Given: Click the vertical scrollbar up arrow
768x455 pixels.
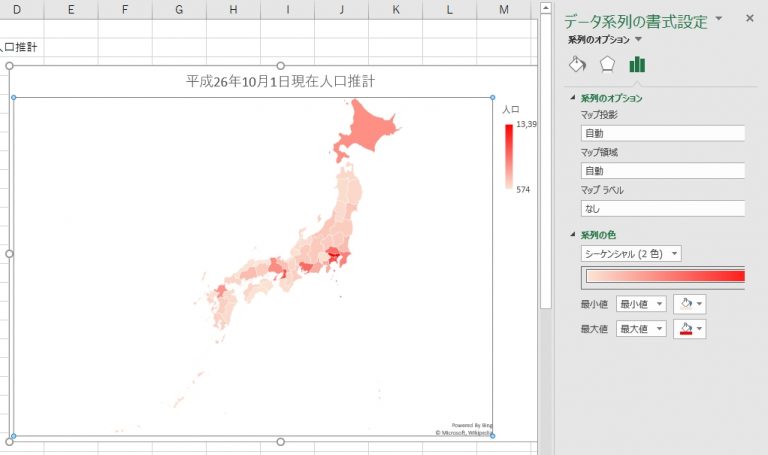Looking at the screenshot, I should (546, 7).
